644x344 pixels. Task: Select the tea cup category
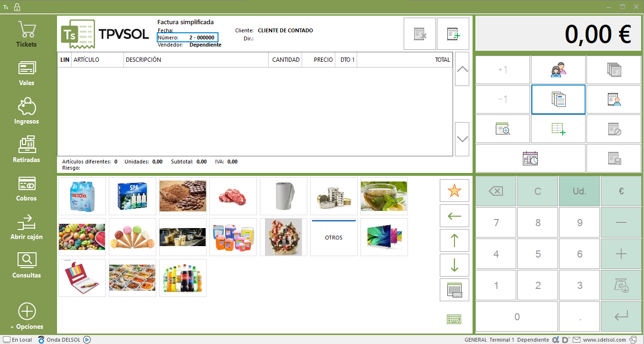[x=384, y=196]
